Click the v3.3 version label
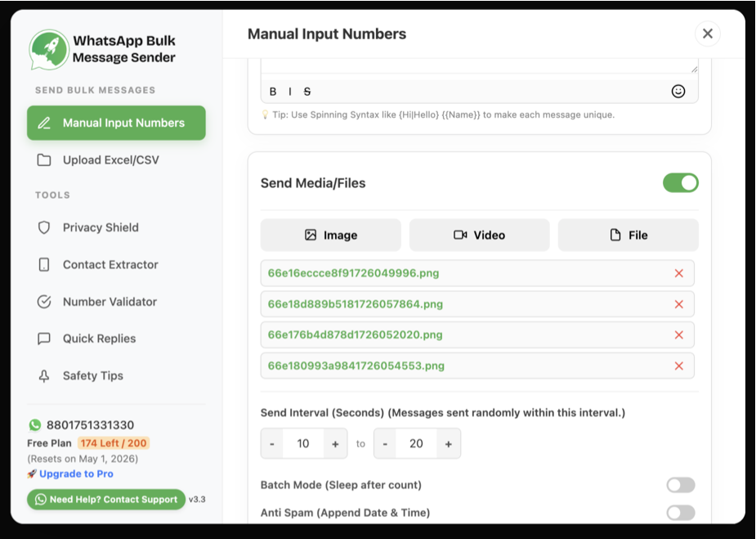The image size is (756, 539). [x=197, y=500]
